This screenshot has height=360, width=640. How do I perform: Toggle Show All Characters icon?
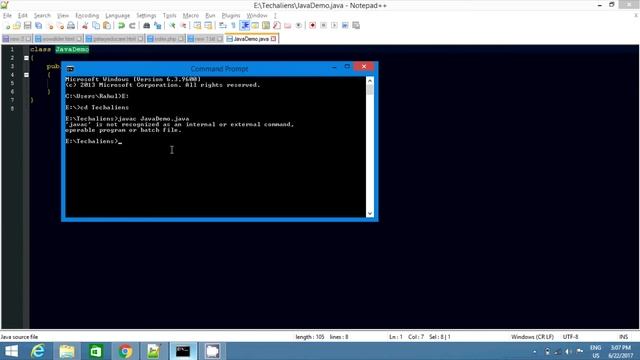pos(233,26)
